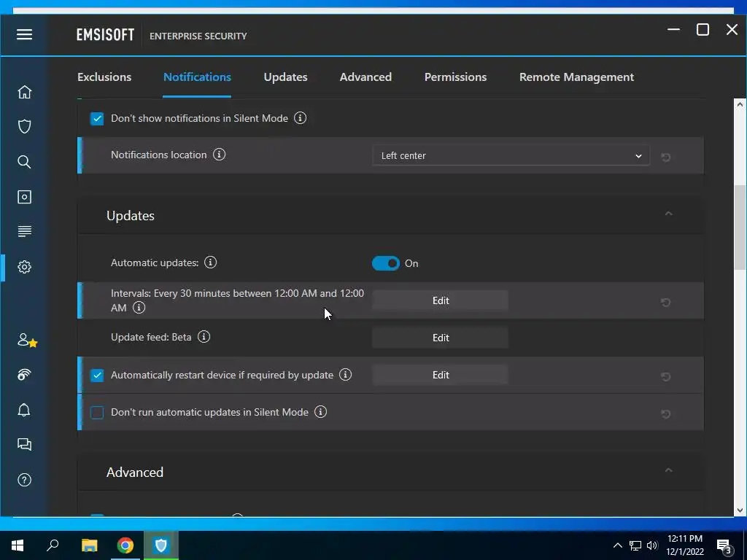The width and height of the screenshot is (747, 560).
Task: Click the Emsisoft shield taskbar icon
Action: [x=161, y=545]
